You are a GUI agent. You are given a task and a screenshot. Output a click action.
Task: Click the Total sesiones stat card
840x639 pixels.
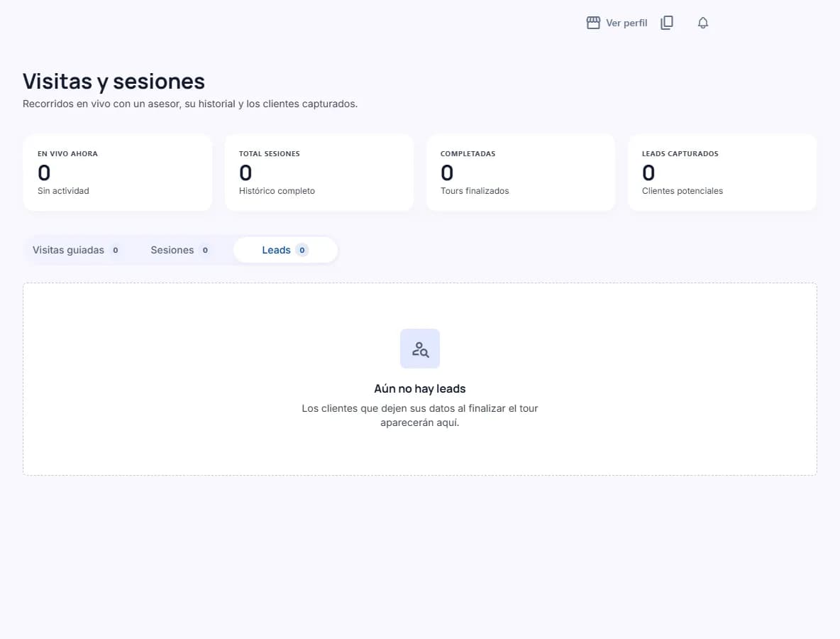319,173
